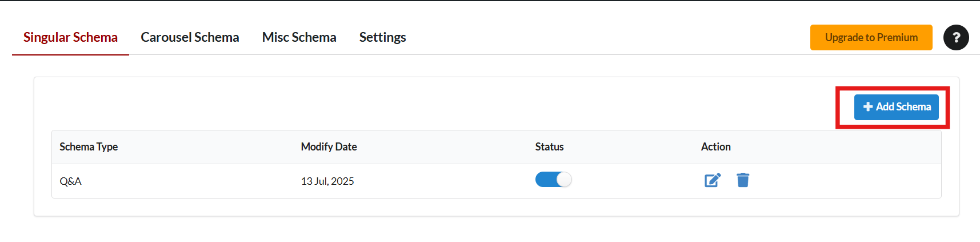The height and width of the screenshot is (242, 980).
Task: Open the Misc Schema tab
Action: coord(299,37)
